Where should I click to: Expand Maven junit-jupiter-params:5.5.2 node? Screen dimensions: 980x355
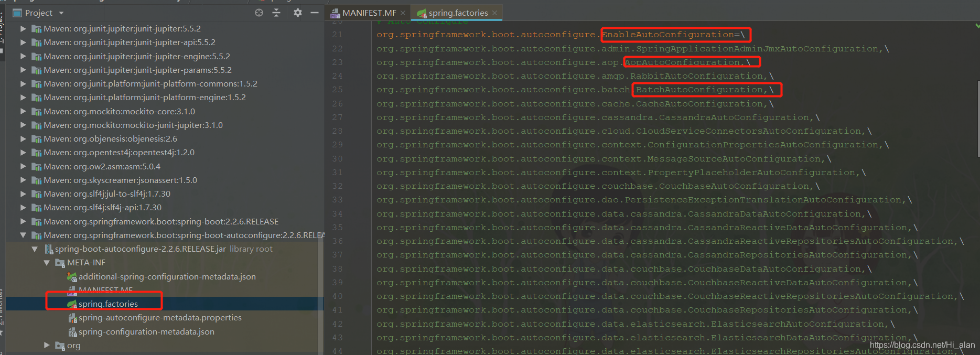coord(23,70)
